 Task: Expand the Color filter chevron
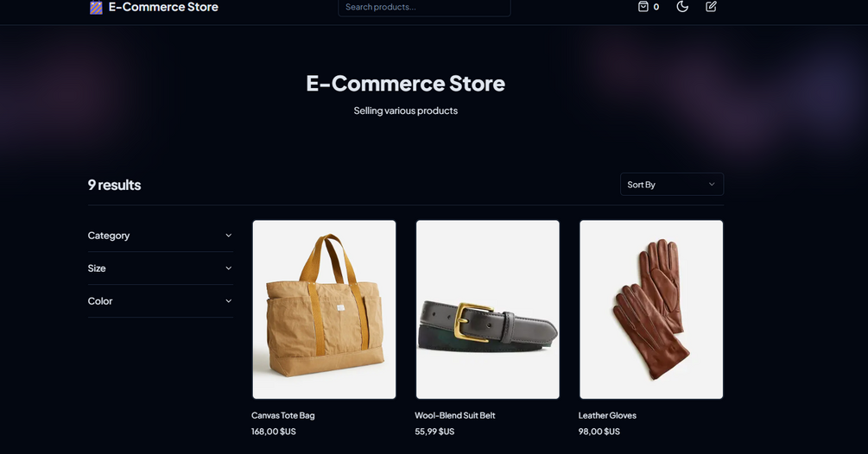229,301
